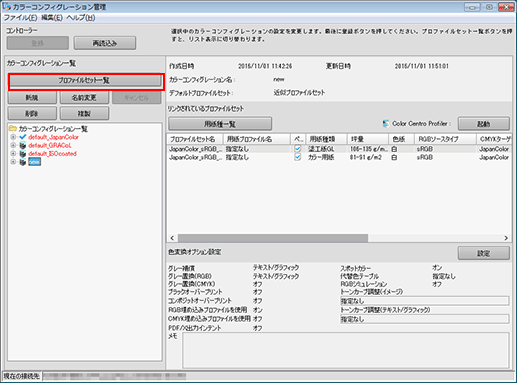Click the left arrow of the table scrollbar

pos(172,238)
